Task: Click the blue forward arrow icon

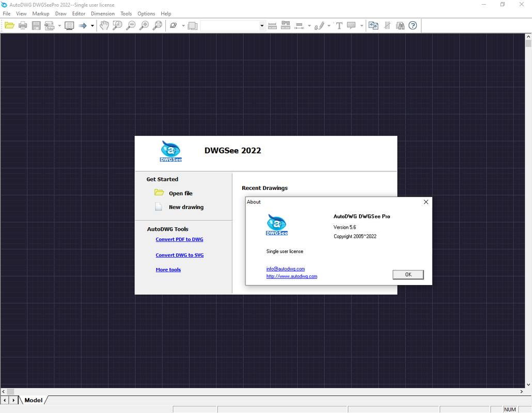Action: click(x=83, y=25)
